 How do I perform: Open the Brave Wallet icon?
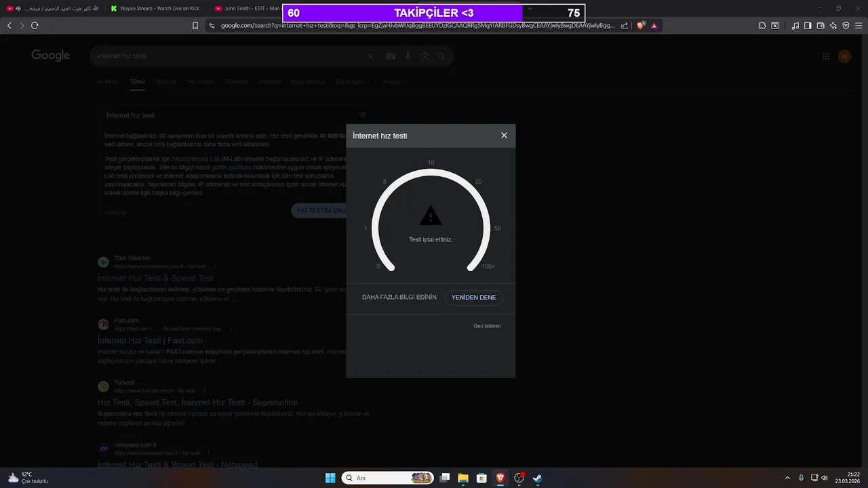click(x=821, y=26)
